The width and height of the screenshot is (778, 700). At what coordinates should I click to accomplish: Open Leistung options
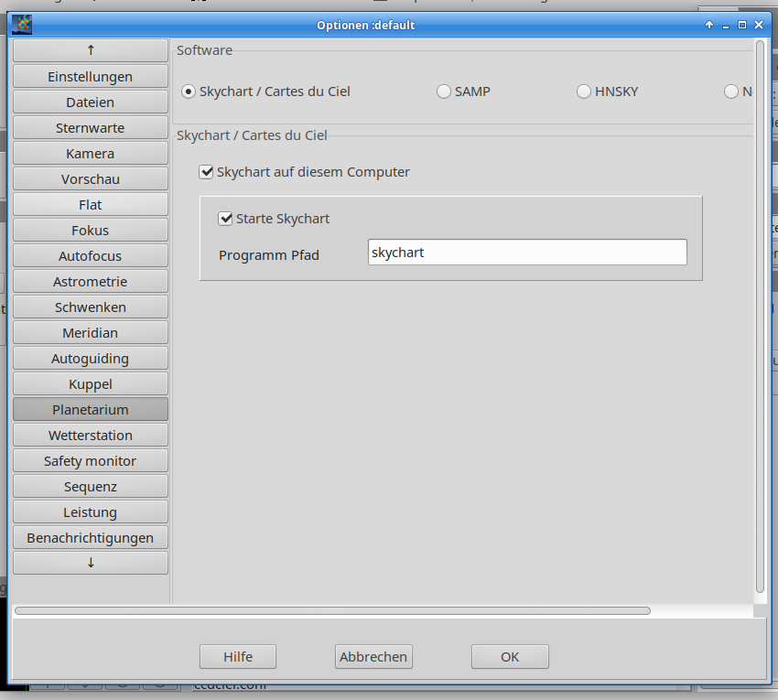coord(91,512)
